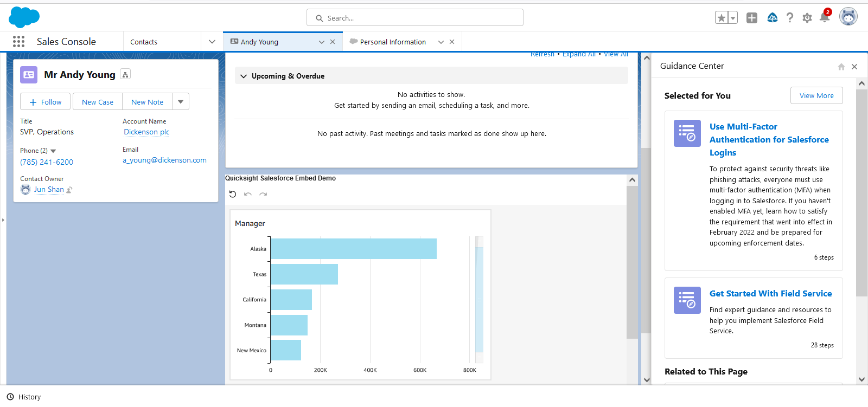Click the History clock icon
868x407 pixels.
pyautogui.click(x=10, y=397)
